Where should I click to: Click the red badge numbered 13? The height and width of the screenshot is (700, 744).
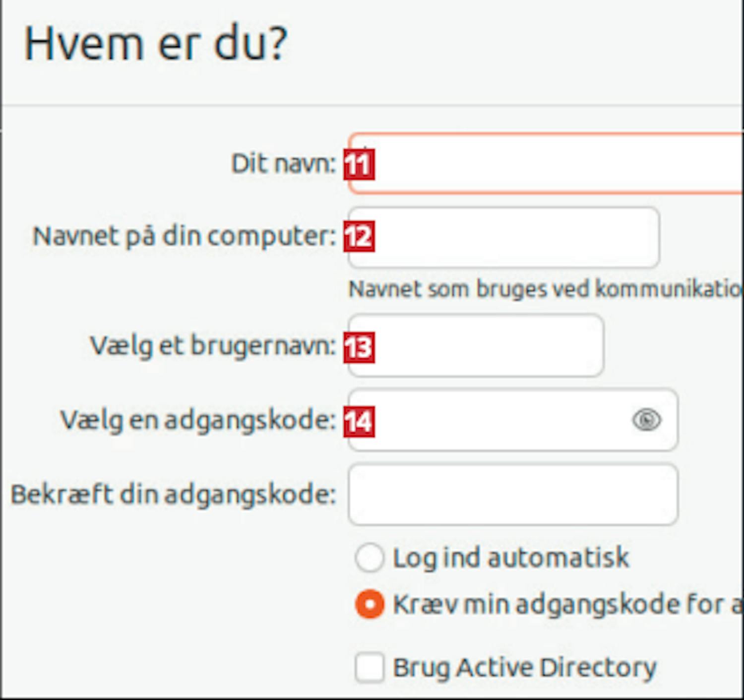[359, 347]
